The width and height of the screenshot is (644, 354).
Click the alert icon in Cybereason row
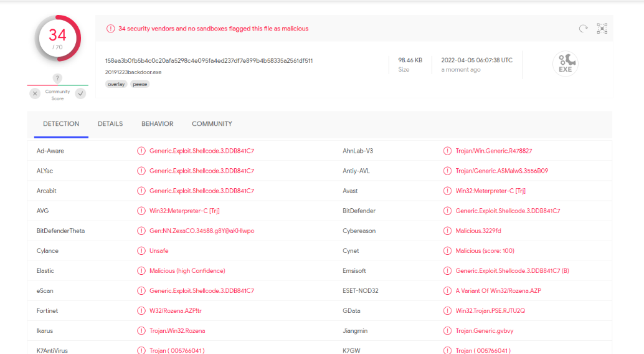click(x=447, y=231)
